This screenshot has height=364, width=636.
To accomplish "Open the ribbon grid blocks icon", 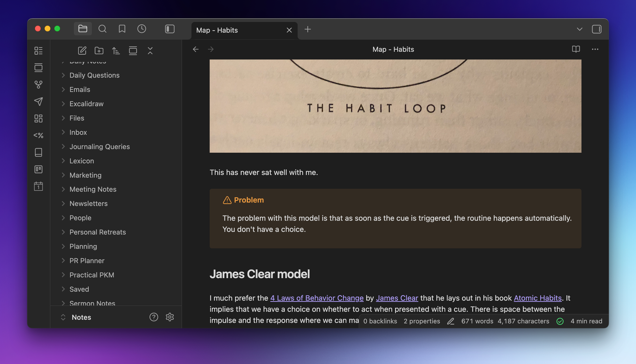I will click(38, 118).
